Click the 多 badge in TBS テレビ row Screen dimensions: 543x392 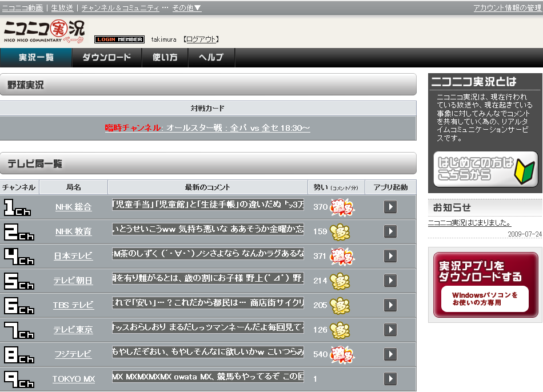340,306
